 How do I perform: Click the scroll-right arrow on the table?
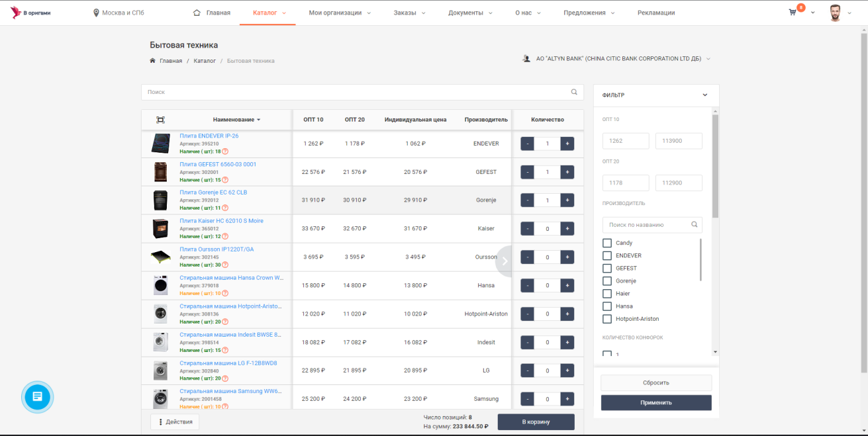(505, 261)
